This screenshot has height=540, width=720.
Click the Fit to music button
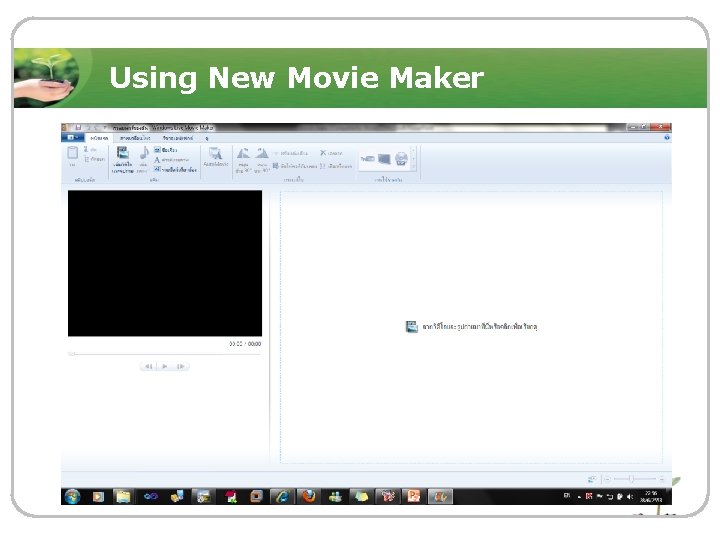click(x=294, y=166)
